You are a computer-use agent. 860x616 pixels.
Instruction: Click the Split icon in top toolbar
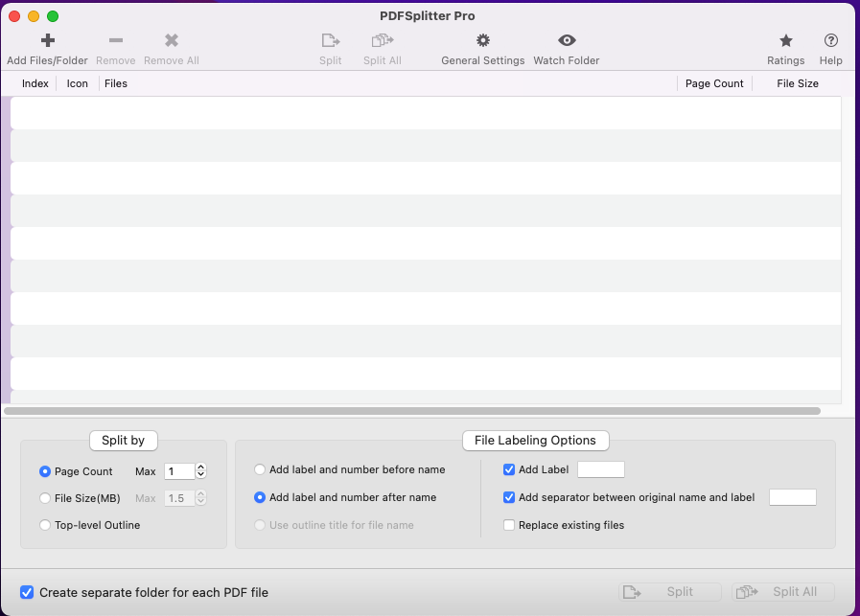coord(330,40)
